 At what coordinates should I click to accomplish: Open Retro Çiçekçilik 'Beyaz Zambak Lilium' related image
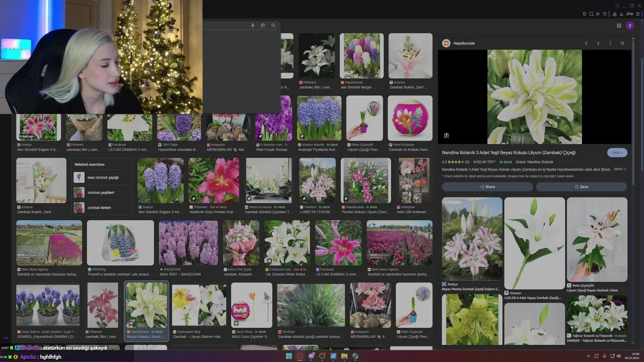click(x=597, y=239)
